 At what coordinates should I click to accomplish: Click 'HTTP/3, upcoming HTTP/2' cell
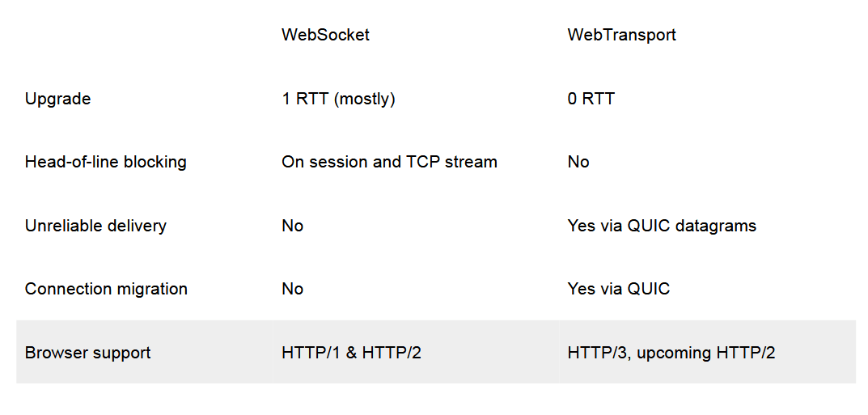(x=671, y=353)
